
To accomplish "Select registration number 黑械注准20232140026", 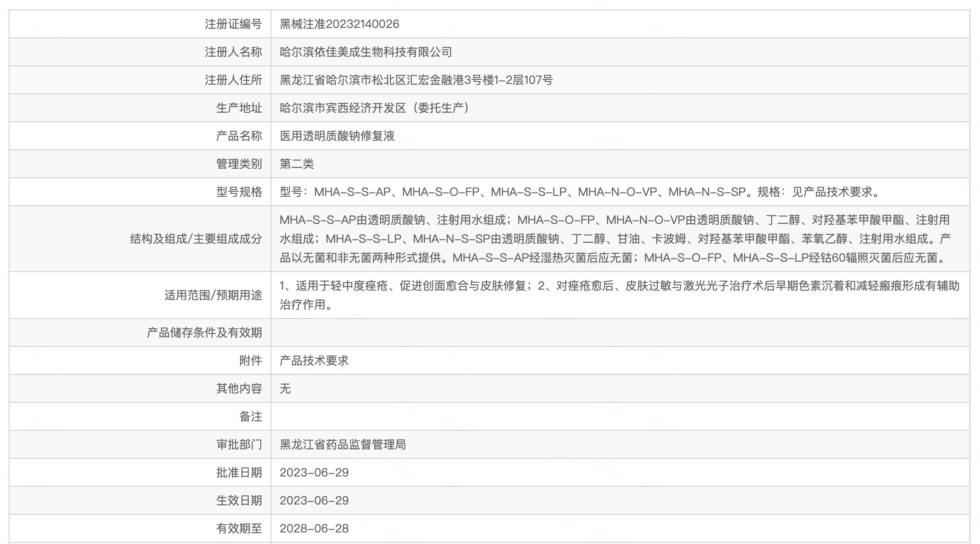I will pyautogui.click(x=339, y=24).
